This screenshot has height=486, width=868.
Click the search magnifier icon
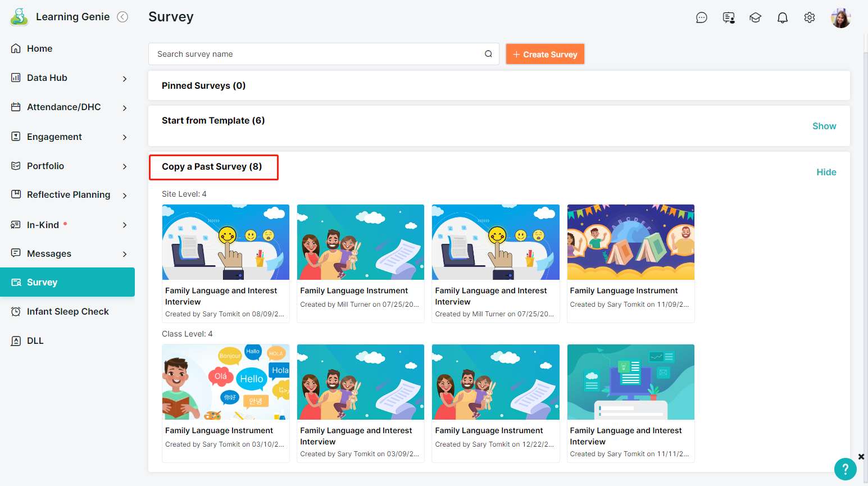tap(488, 54)
